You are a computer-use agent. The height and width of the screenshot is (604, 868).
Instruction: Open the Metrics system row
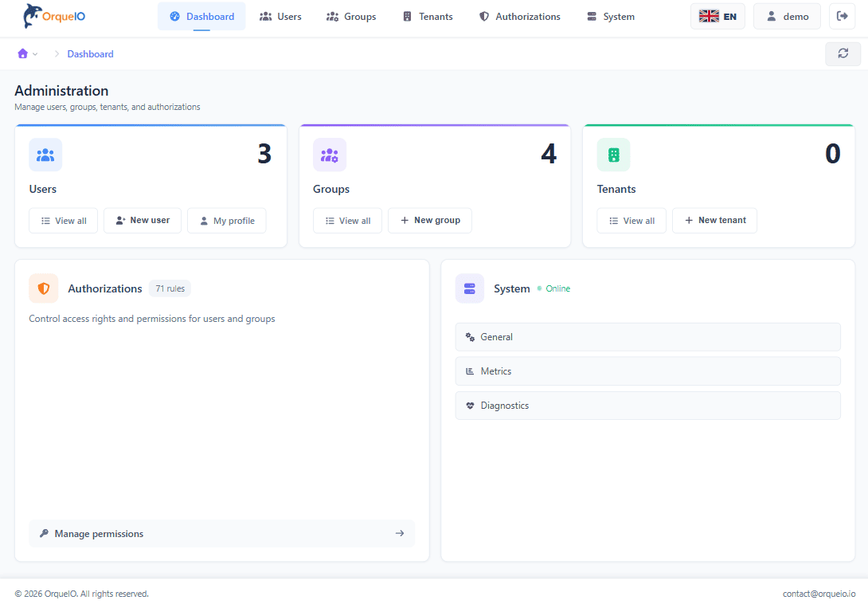pyautogui.click(x=647, y=371)
